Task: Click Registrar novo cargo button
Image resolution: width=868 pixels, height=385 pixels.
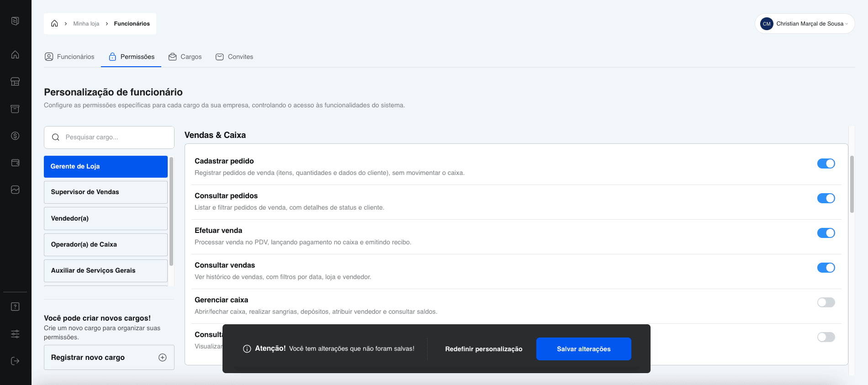Action: click(109, 357)
